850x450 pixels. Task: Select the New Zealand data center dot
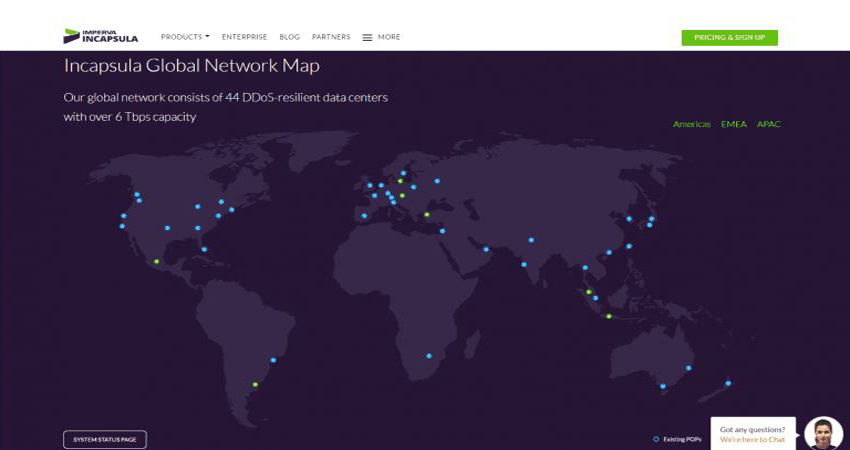[728, 383]
